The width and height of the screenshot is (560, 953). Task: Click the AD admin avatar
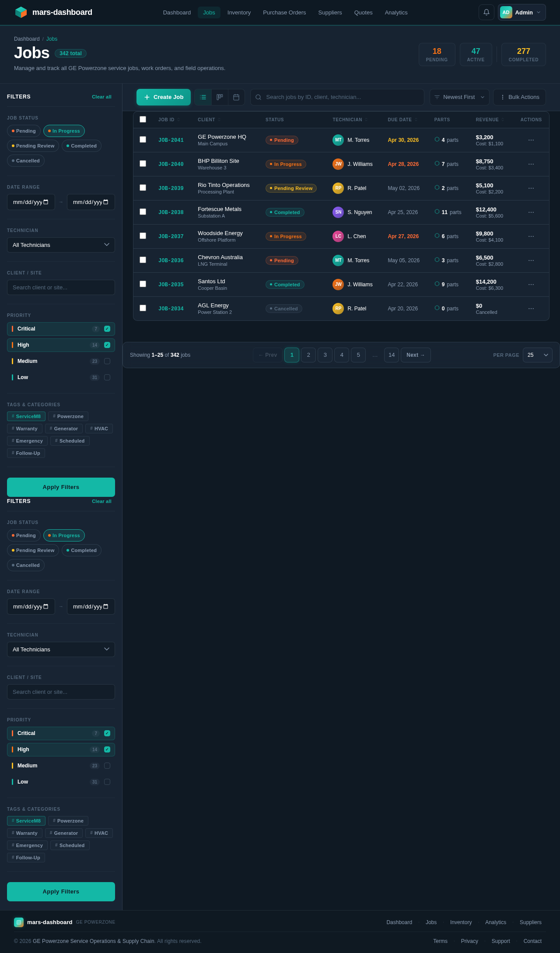(x=506, y=12)
